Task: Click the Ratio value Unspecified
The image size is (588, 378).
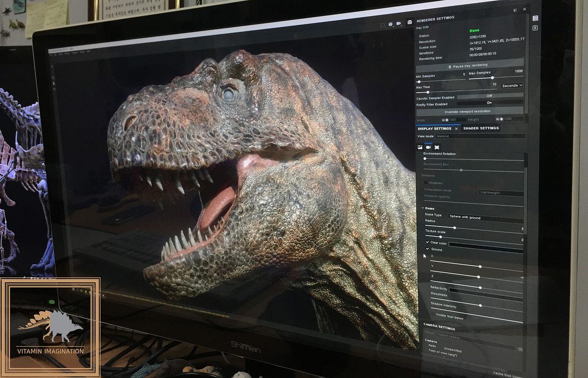Action: [452, 350]
